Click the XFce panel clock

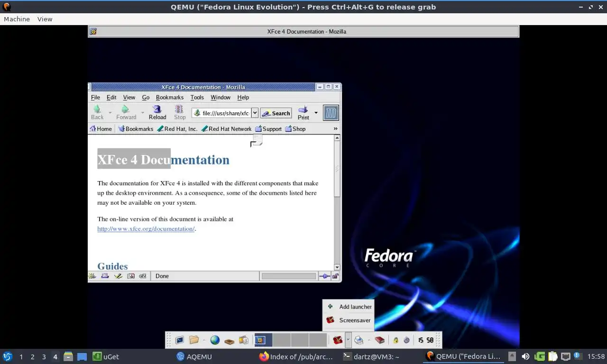pos(425,340)
